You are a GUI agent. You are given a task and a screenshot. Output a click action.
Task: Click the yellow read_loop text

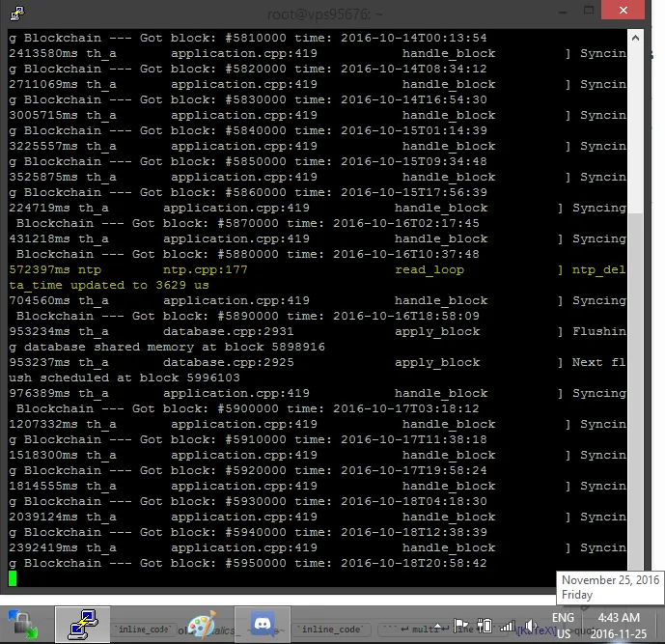point(429,269)
